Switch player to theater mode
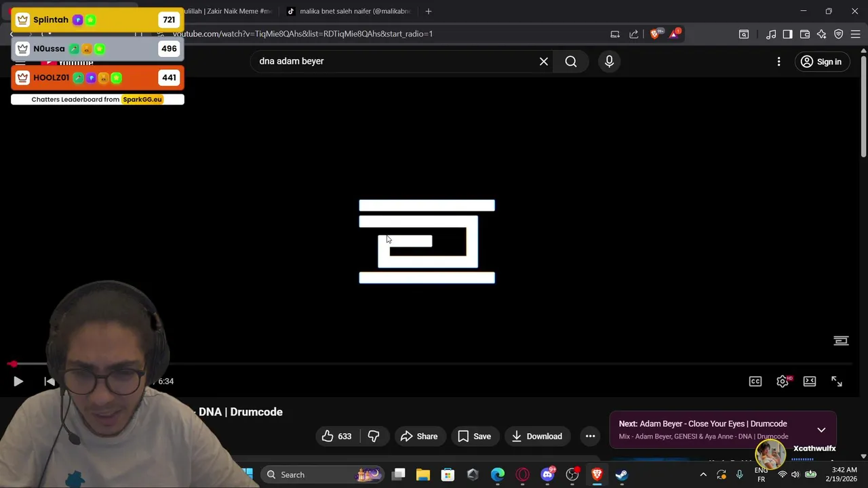The width and height of the screenshot is (868, 488). 810,382
